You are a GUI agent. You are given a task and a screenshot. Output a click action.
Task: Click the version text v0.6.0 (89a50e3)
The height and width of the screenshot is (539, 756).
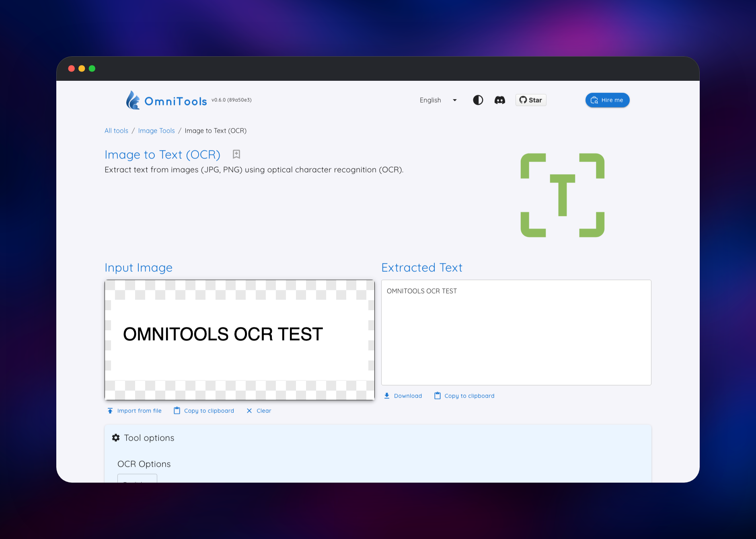pos(232,100)
